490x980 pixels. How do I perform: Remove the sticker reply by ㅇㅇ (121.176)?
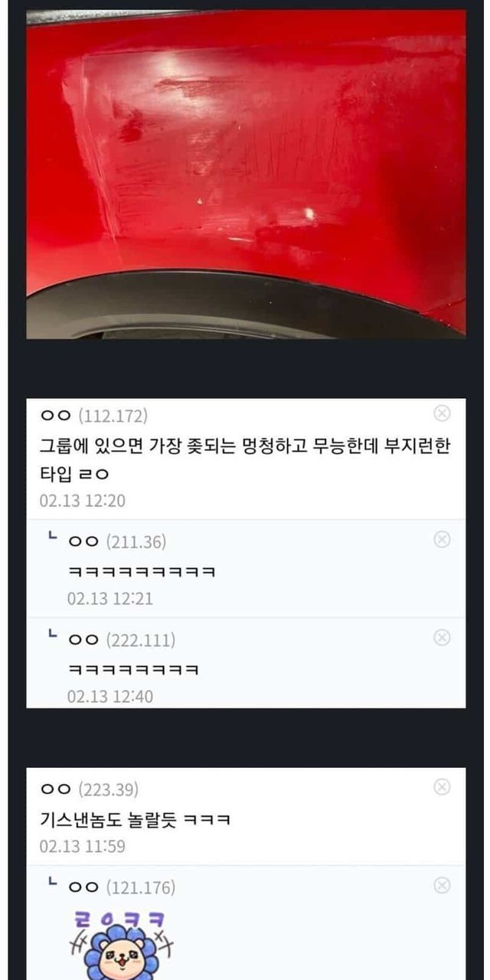[x=442, y=885]
